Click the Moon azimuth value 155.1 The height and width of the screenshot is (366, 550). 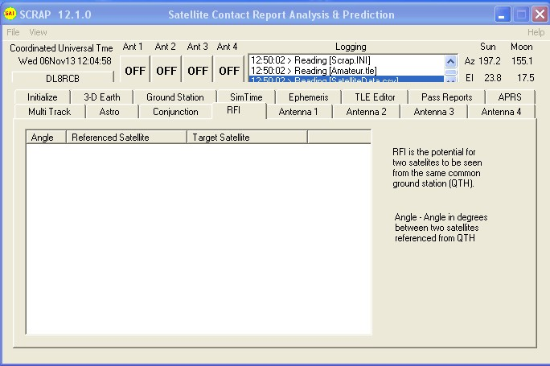click(x=522, y=61)
